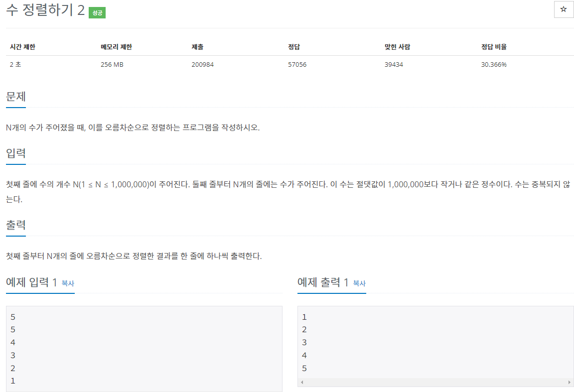
Task: Click the input description paragraph starting 첫째 줄에 수의
Action: coord(288,191)
